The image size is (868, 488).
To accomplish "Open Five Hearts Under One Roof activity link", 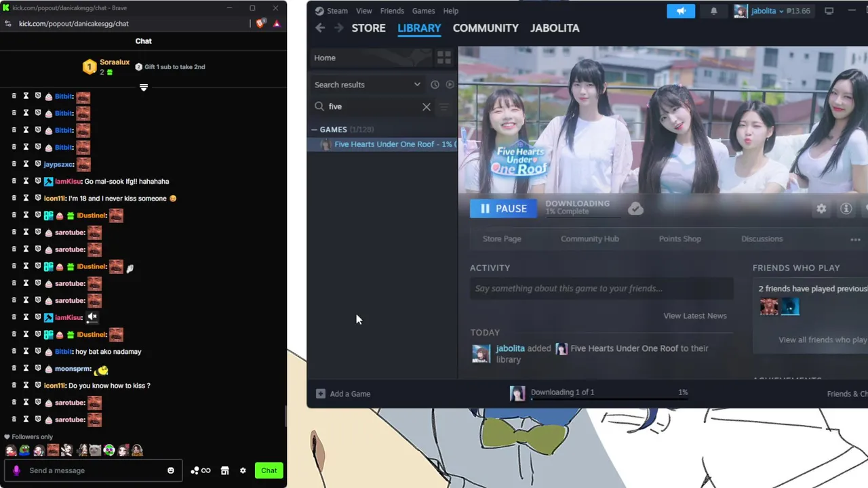I will pos(624,348).
